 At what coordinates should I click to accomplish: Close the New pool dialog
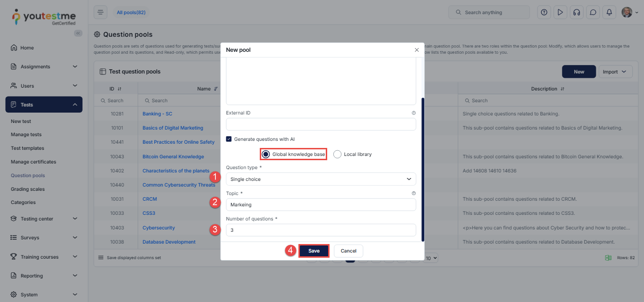[416, 50]
